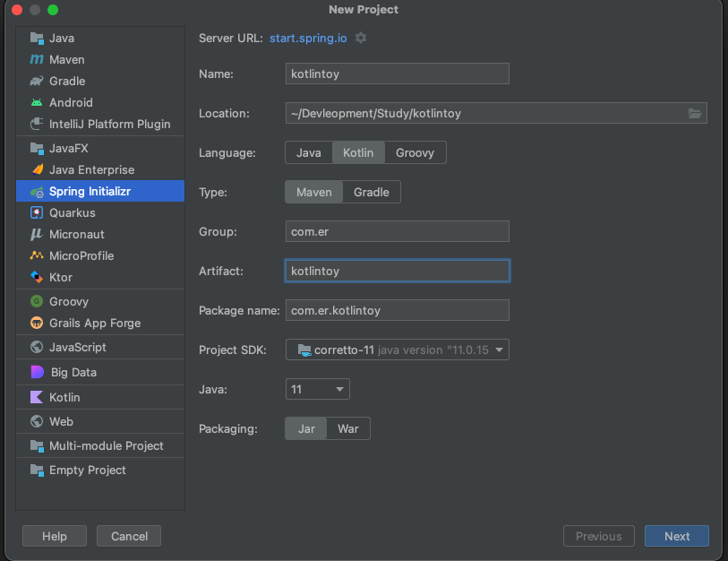The image size is (728, 561).
Task: Select Android project type in sidebar
Action: 100,102
